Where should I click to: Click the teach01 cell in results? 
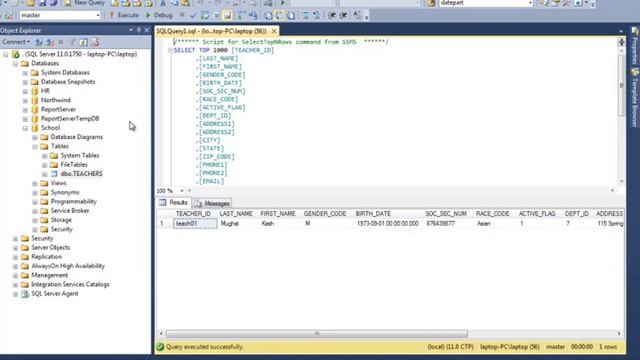[x=195, y=224]
